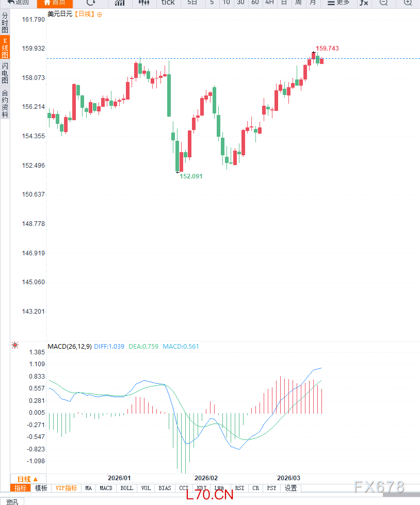Click the zoom out magnifier icon
Screen dimensions: 420x505
pos(383,3)
